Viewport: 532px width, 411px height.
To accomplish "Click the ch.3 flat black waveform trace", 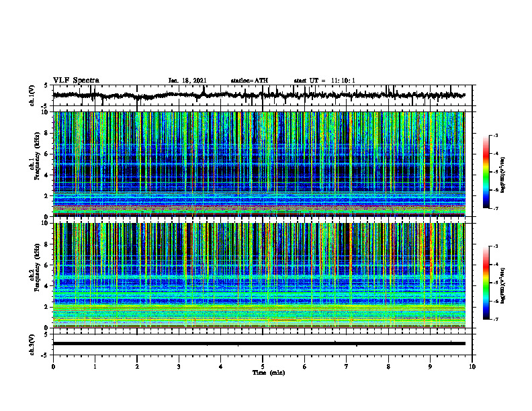I will point(259,344).
